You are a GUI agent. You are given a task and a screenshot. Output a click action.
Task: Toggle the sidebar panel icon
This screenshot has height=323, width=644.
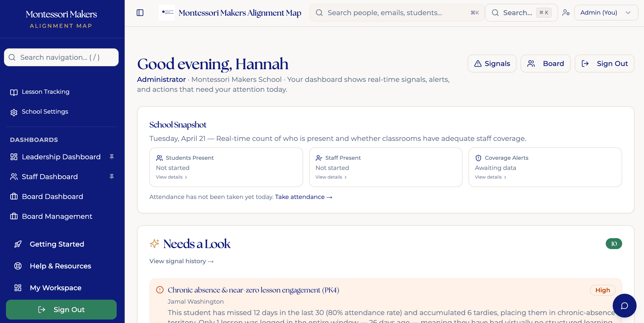140,13
